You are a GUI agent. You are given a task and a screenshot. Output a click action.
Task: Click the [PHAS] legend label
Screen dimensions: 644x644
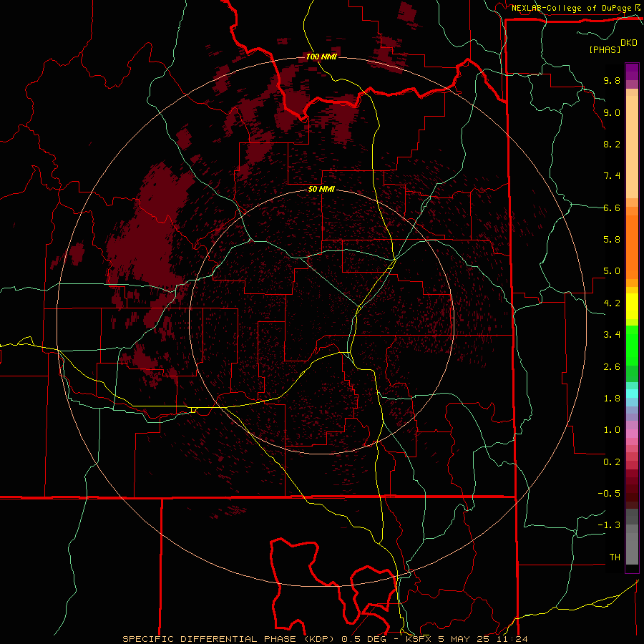point(605,49)
